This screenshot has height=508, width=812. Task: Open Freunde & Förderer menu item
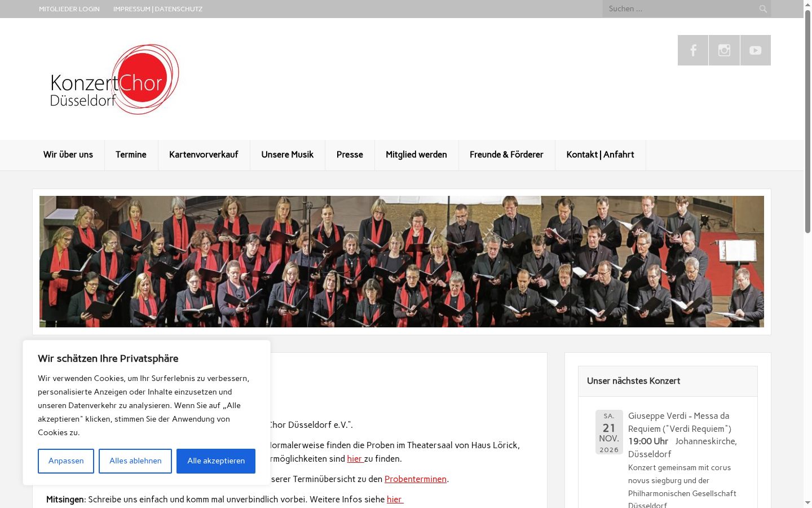pos(506,155)
